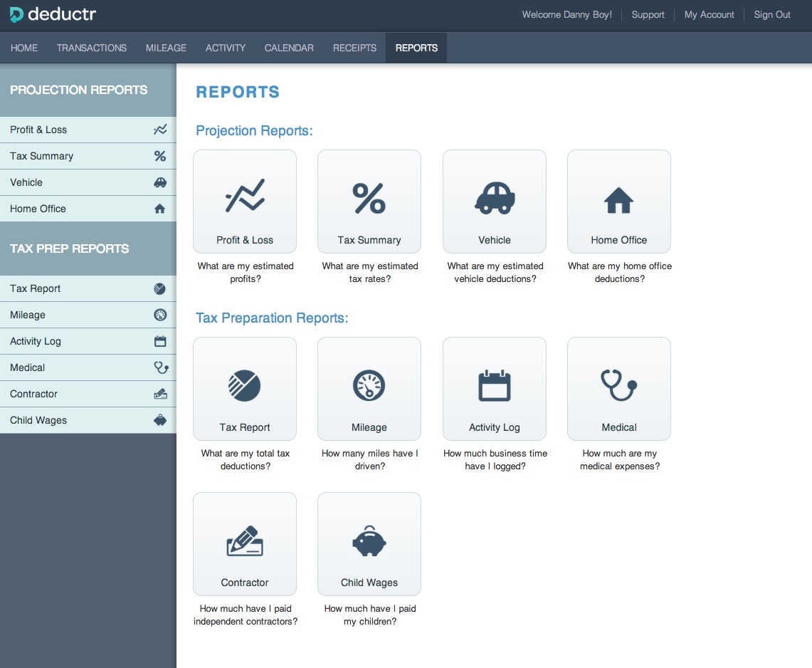Switch to the TRANSACTIONS tab
The width and height of the screenshot is (812, 668).
(92, 48)
